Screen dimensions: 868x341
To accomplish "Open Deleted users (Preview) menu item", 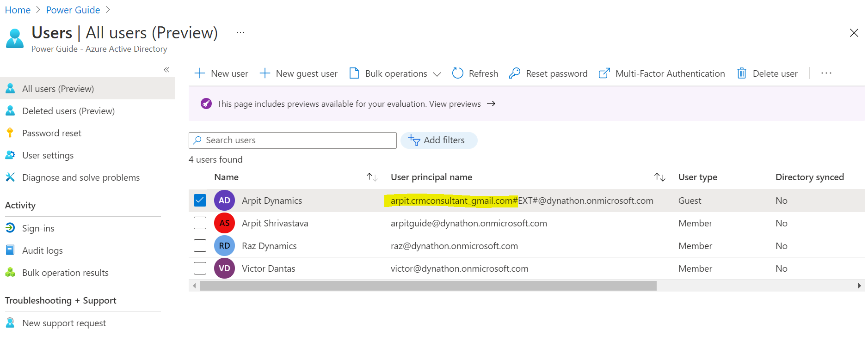I will 68,111.
